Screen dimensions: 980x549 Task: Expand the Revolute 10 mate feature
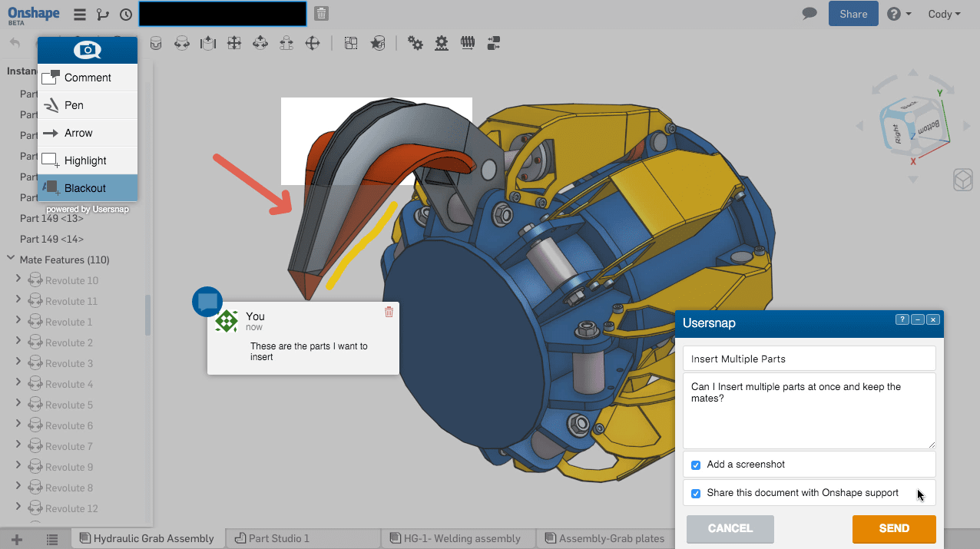(x=19, y=279)
